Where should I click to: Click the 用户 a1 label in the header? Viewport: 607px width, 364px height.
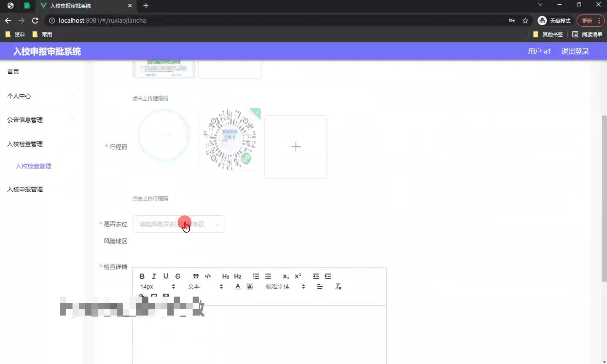click(540, 51)
